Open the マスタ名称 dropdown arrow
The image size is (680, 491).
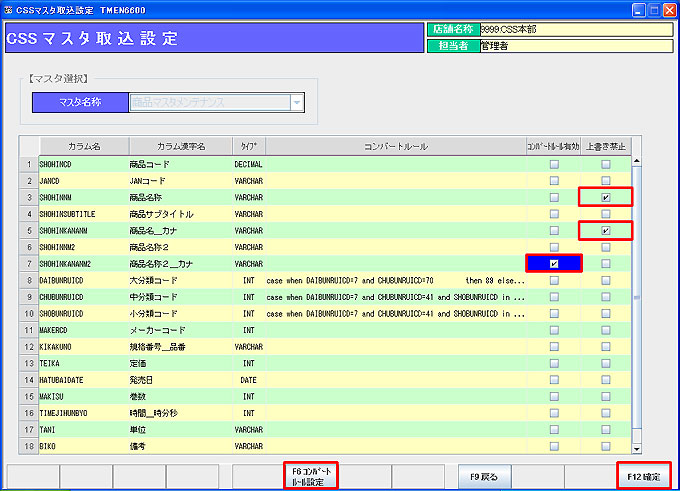pos(297,103)
